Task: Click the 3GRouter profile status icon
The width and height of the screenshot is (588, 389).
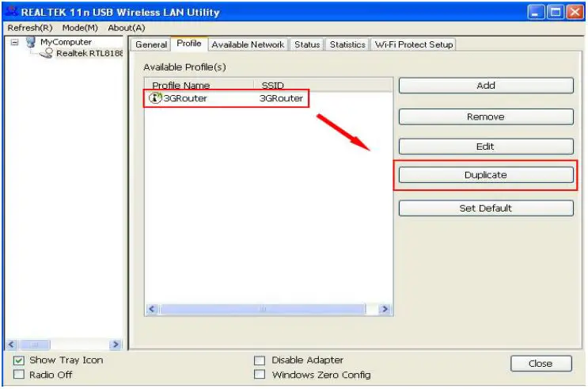Action: click(x=155, y=98)
